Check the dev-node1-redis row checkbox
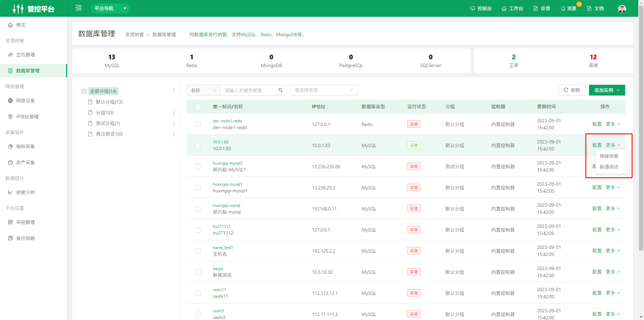The width and height of the screenshot is (644, 320). point(198,124)
